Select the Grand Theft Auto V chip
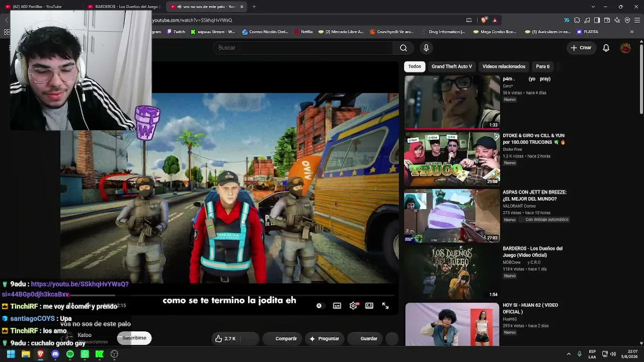 pyautogui.click(x=452, y=66)
